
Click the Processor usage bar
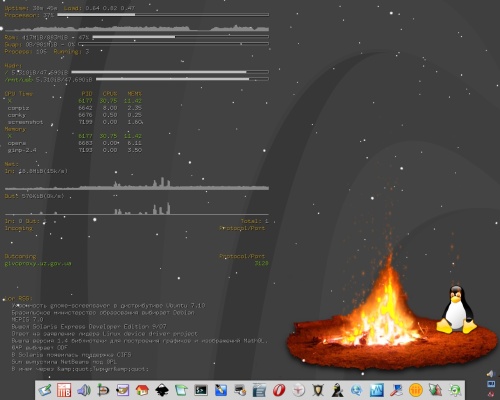coord(163,15)
